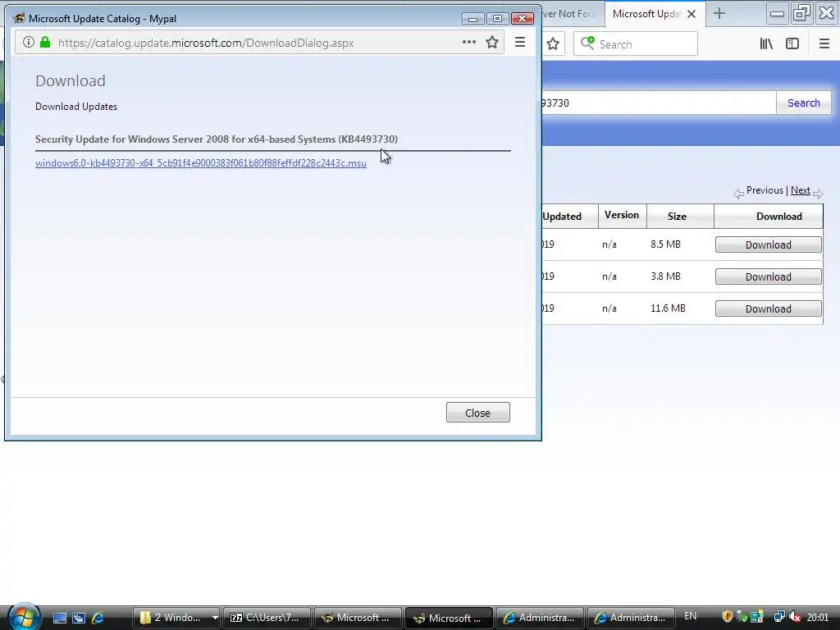Show site information for the popup URL
The width and height of the screenshot is (840, 630).
[x=29, y=42]
